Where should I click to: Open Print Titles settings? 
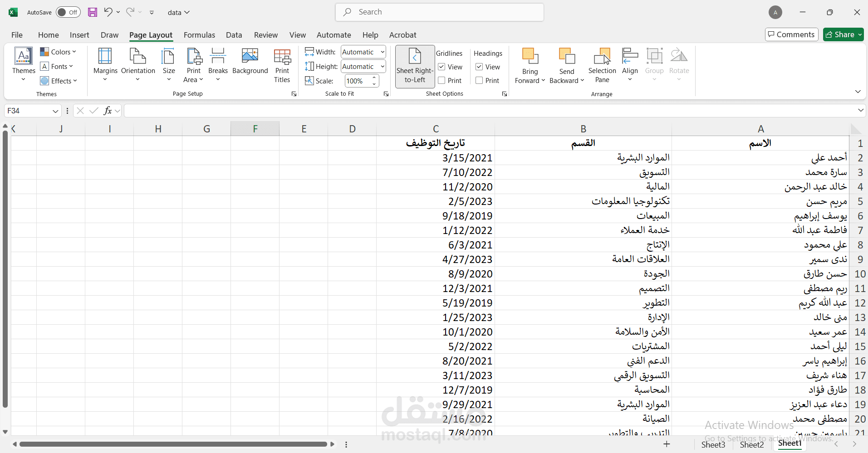(282, 65)
